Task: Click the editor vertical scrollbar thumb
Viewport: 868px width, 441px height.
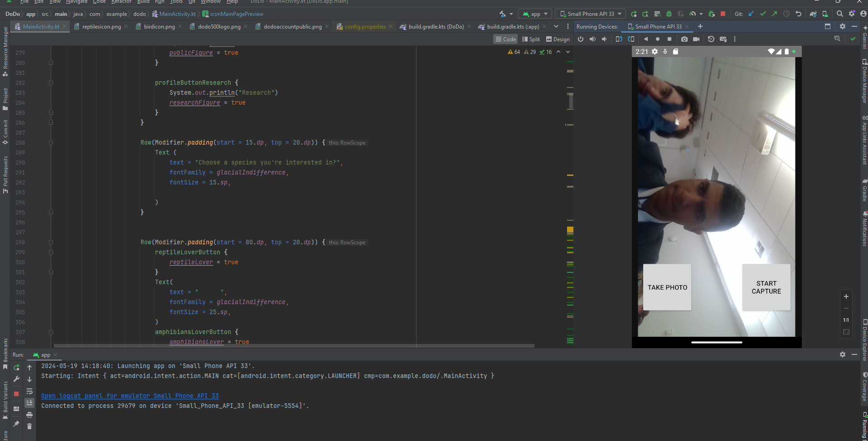Action: click(x=571, y=101)
